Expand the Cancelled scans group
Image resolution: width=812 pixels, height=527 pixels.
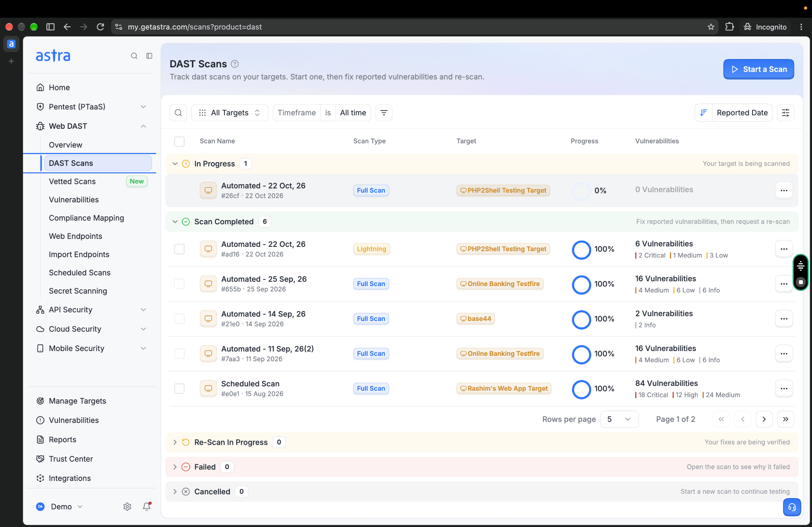(175, 492)
